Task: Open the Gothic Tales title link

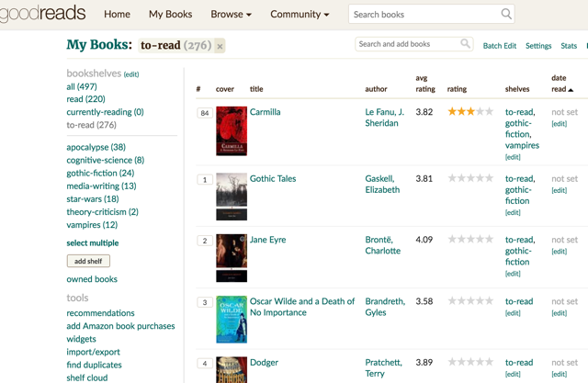Action: point(273,179)
